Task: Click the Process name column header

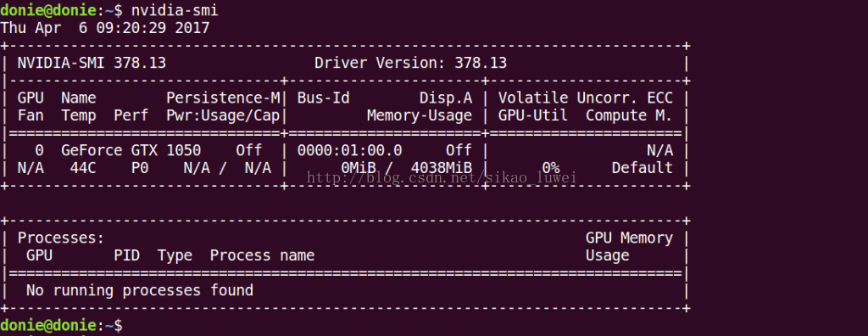Action: [262, 255]
